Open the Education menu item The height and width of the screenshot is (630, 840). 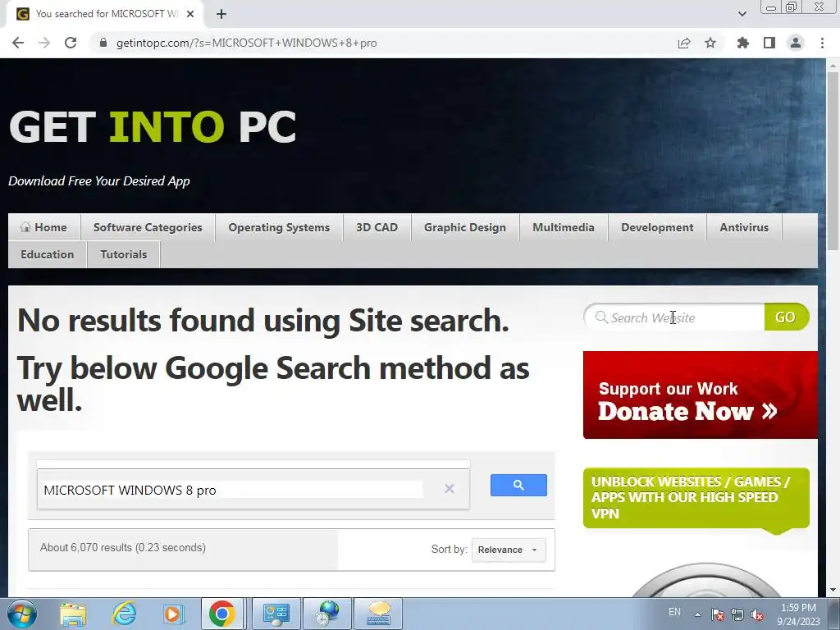(47, 254)
